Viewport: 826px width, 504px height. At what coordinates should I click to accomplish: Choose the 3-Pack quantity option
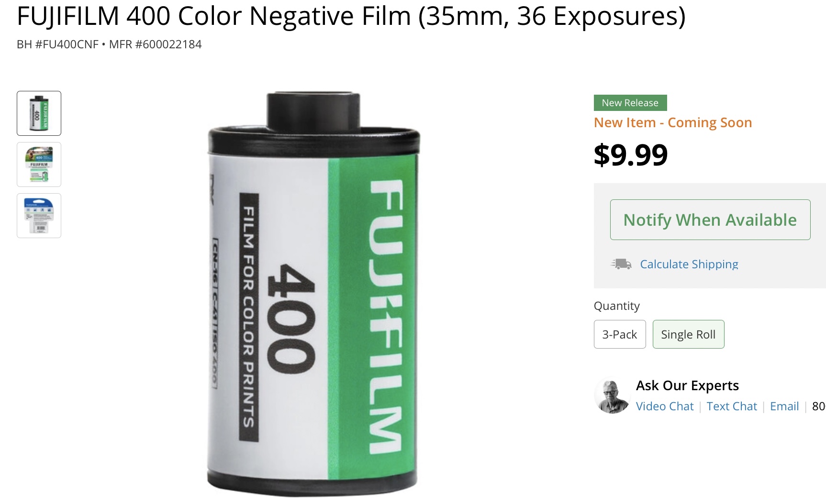coord(620,334)
